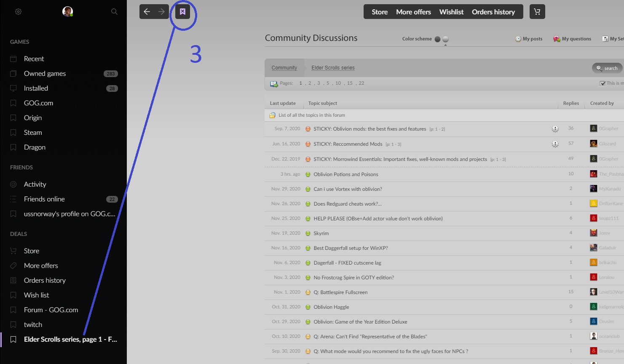Open Wishlist top menu

451,12
